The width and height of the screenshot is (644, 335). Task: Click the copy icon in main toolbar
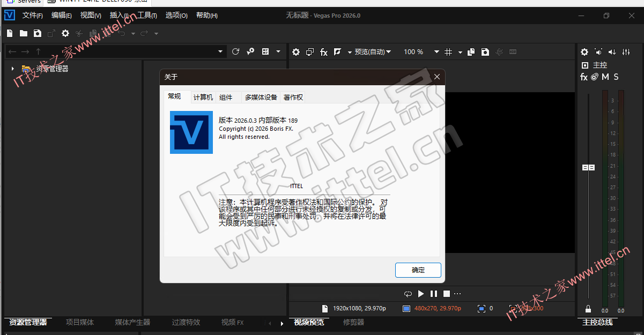click(x=93, y=33)
